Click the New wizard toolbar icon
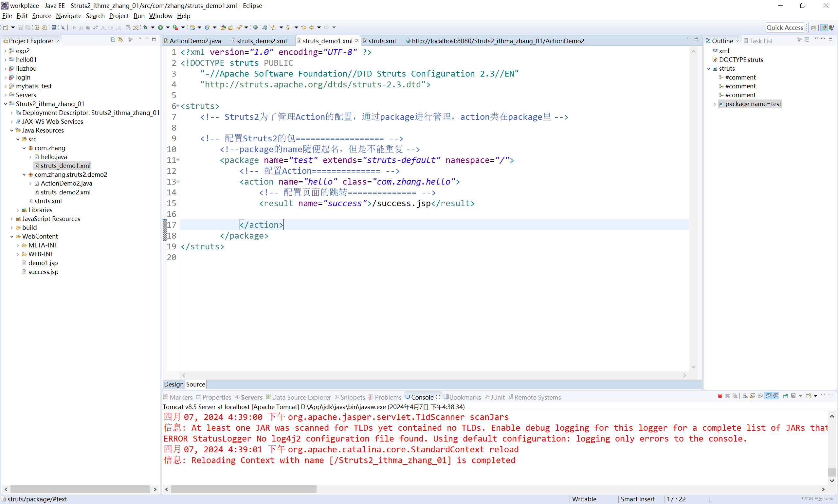The width and height of the screenshot is (838, 504). tap(6, 27)
